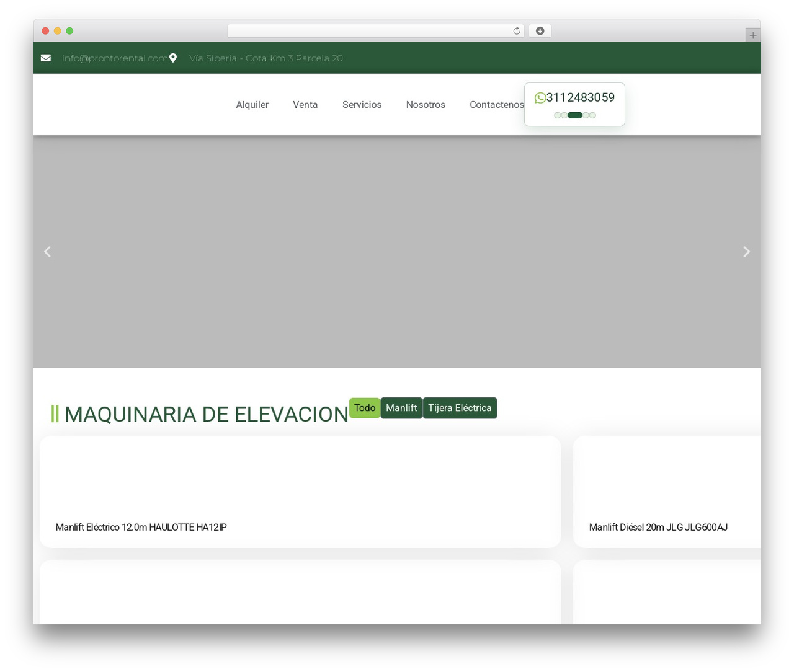Open the Venta menu item

pos(305,105)
